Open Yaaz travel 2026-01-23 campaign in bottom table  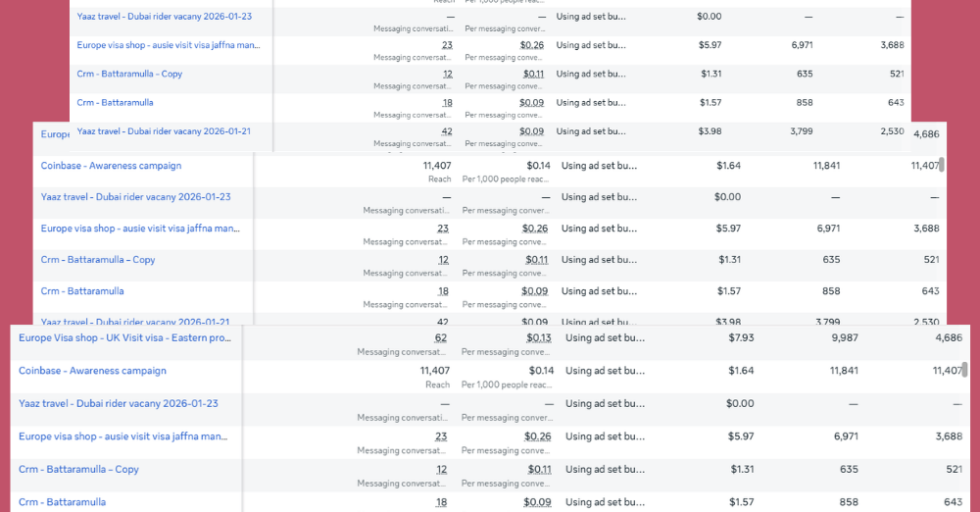pyautogui.click(x=118, y=403)
